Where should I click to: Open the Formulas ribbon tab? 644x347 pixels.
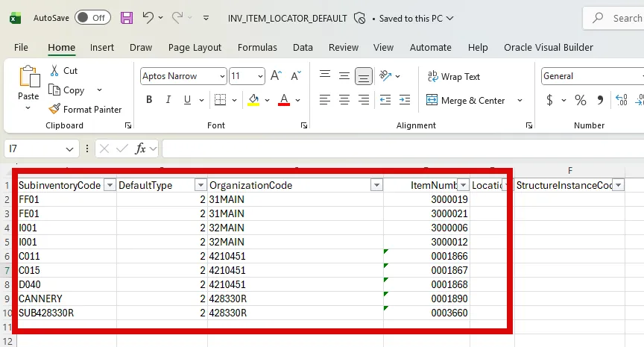[256, 47]
